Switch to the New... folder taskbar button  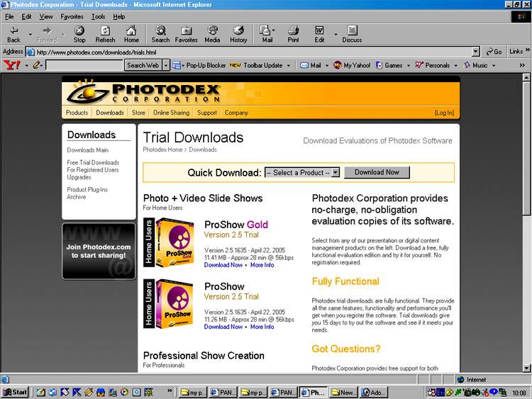point(343,392)
